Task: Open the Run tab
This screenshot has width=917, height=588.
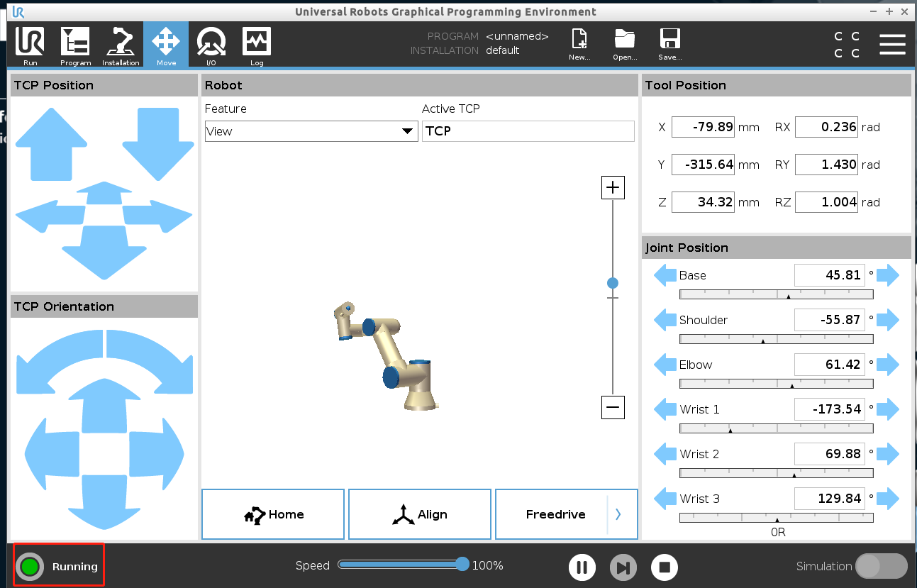Action: click(x=30, y=45)
